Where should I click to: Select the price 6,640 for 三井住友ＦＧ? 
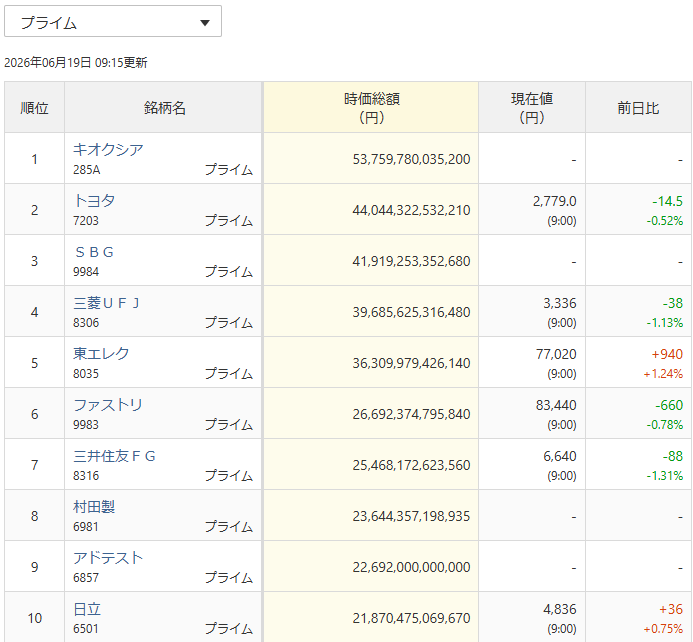pyautogui.click(x=560, y=456)
